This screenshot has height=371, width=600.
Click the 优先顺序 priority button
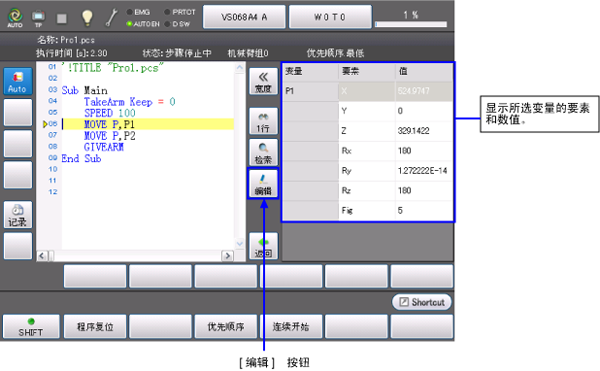(226, 327)
